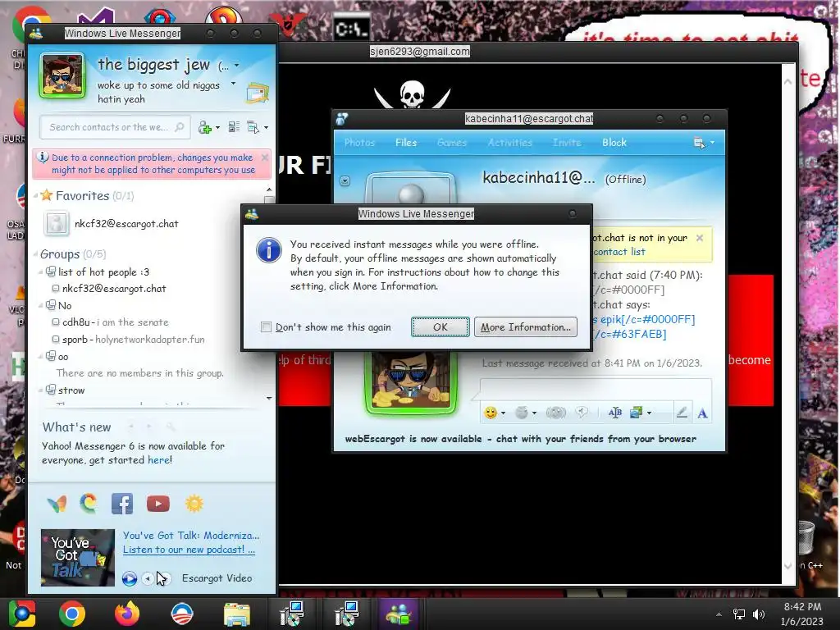840x630 pixels.
Task: Send a nudge from the chat toolbar
Action: pyautogui.click(x=555, y=413)
